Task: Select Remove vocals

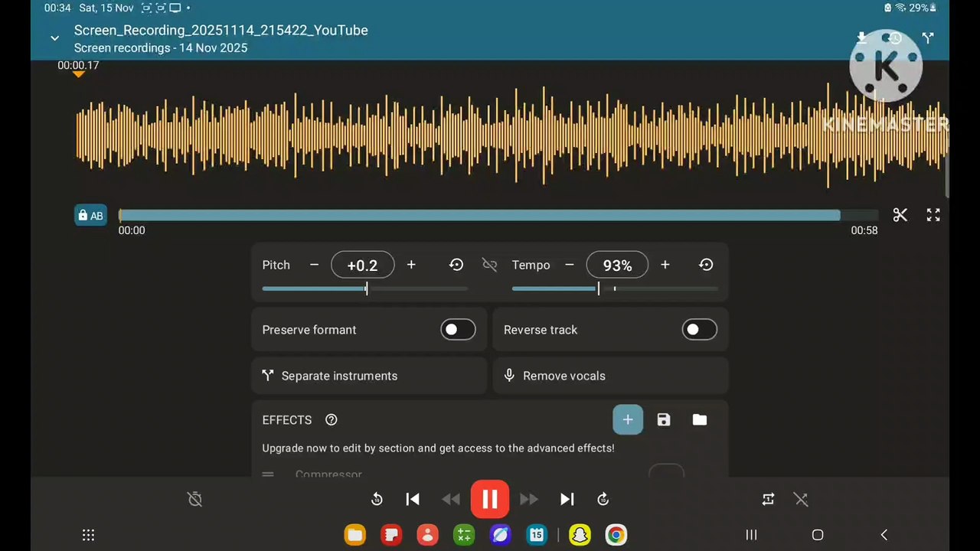Action: [x=610, y=376]
